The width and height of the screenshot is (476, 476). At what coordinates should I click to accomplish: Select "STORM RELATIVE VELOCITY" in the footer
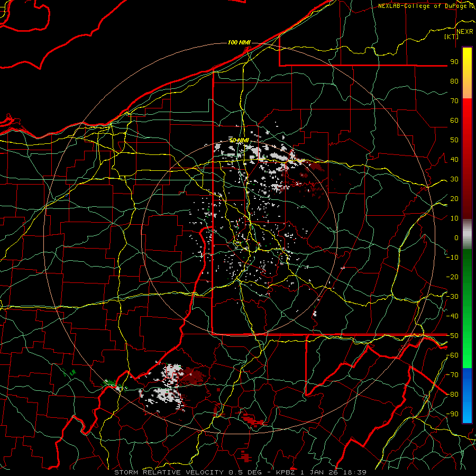(x=169, y=472)
